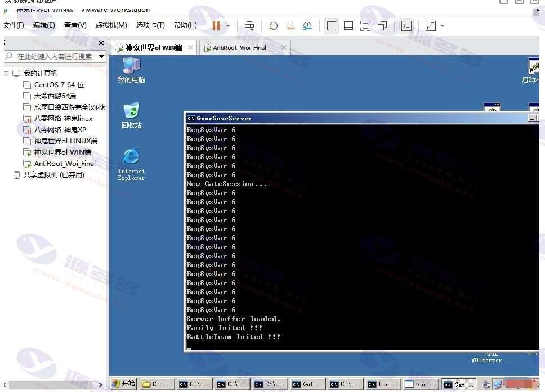The image size is (545, 392).
Task: Open the 虚拟机(M) menu
Action: click(111, 25)
